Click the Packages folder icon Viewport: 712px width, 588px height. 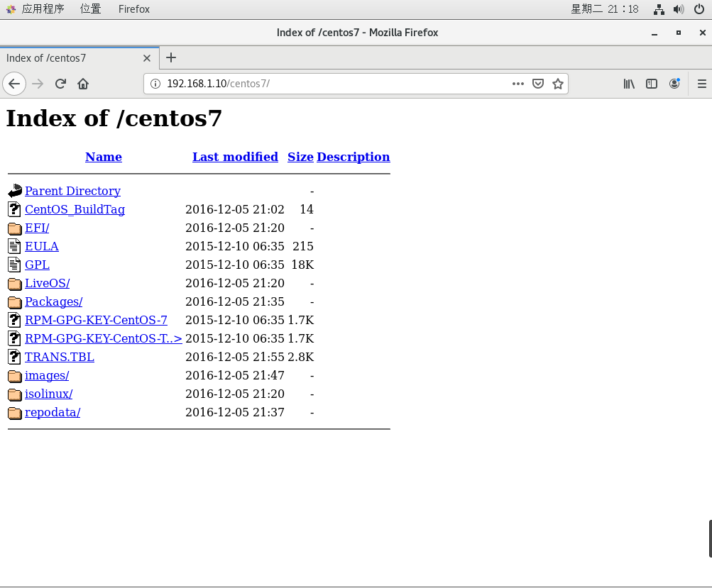(14, 302)
